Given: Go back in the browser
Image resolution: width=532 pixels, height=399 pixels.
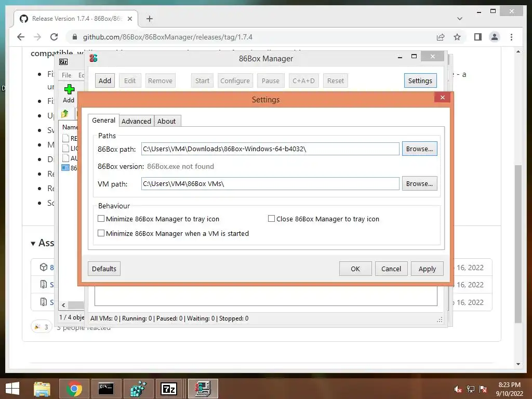Looking at the screenshot, I should pyautogui.click(x=21, y=37).
